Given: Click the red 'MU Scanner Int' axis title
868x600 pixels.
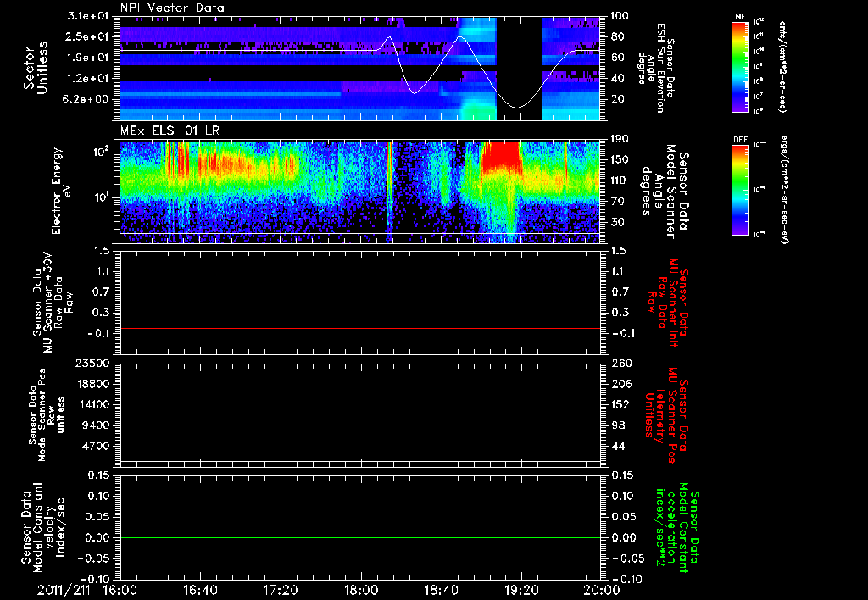Looking at the screenshot, I should click(x=667, y=303).
